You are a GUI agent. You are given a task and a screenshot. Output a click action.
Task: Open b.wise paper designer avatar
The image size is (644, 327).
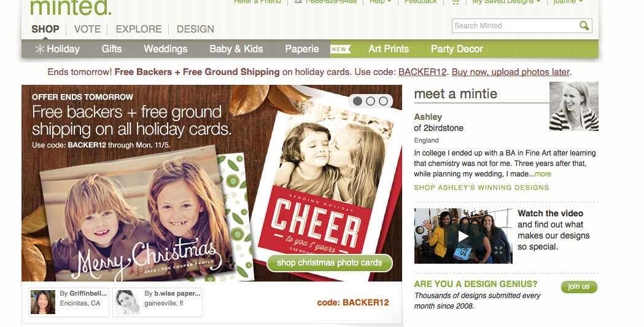[x=127, y=302]
